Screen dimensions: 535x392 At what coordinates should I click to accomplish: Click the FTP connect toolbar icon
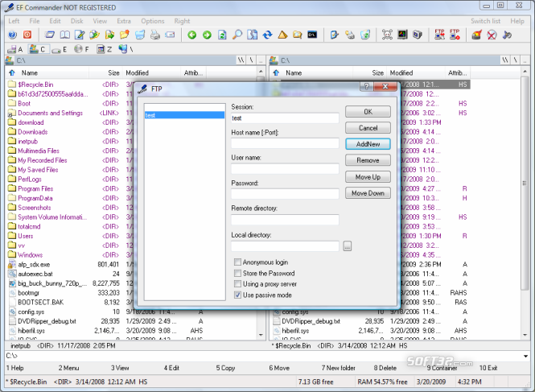[439, 35]
